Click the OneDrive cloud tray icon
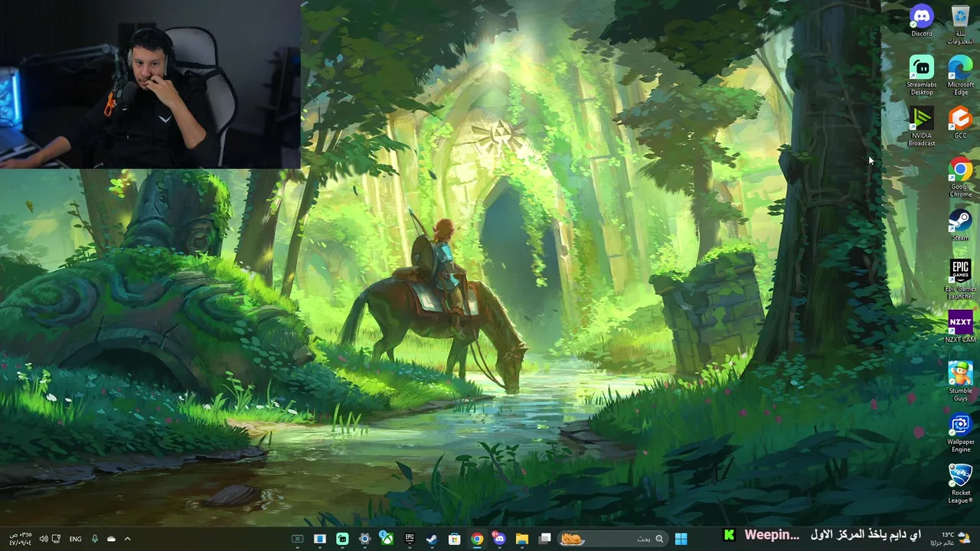 tap(111, 539)
